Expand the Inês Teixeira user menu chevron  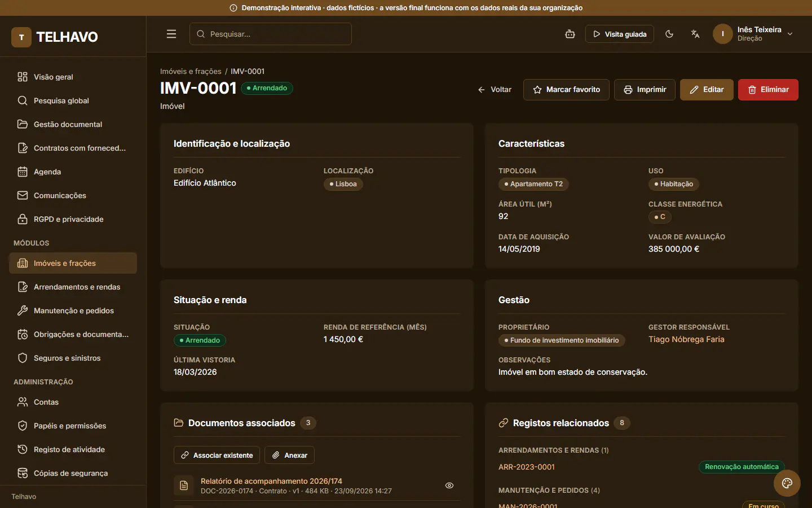click(790, 34)
